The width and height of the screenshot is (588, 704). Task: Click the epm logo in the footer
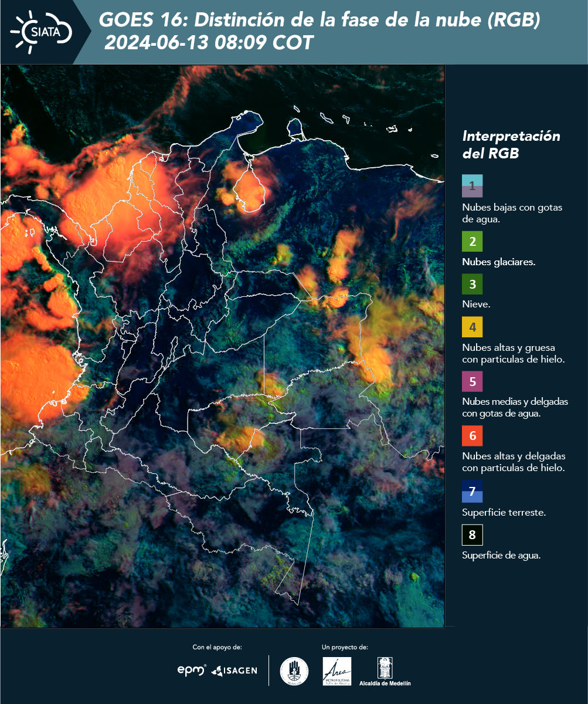point(192,670)
